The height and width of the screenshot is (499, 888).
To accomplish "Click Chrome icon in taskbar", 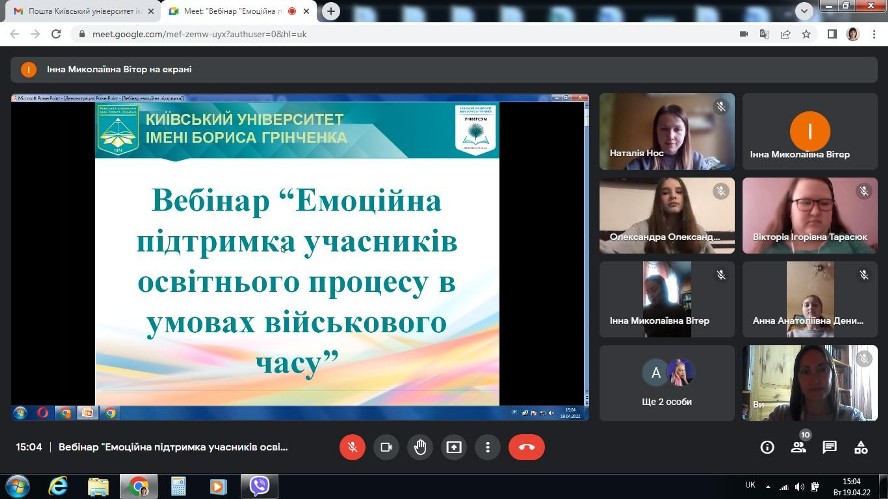I will 138,486.
